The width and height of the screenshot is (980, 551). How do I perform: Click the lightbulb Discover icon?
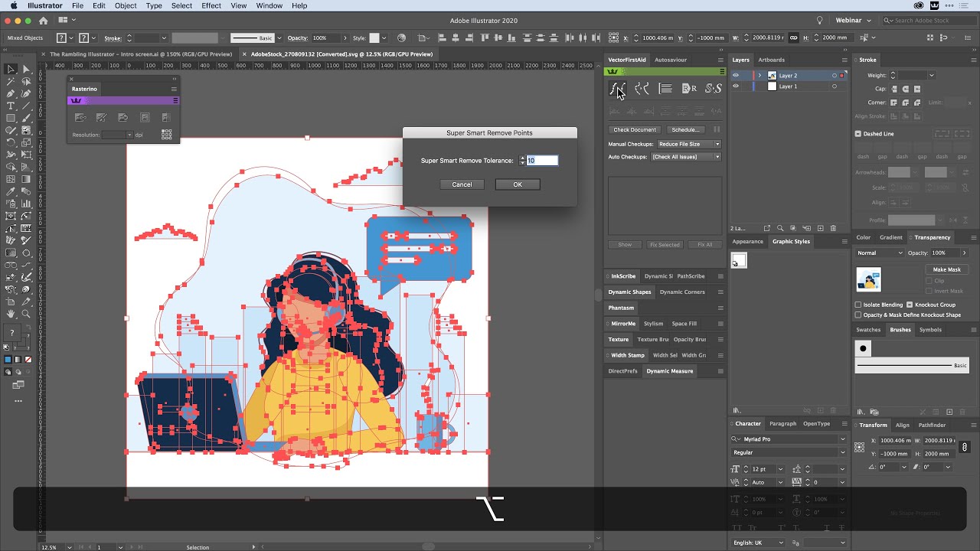pyautogui.click(x=820, y=21)
